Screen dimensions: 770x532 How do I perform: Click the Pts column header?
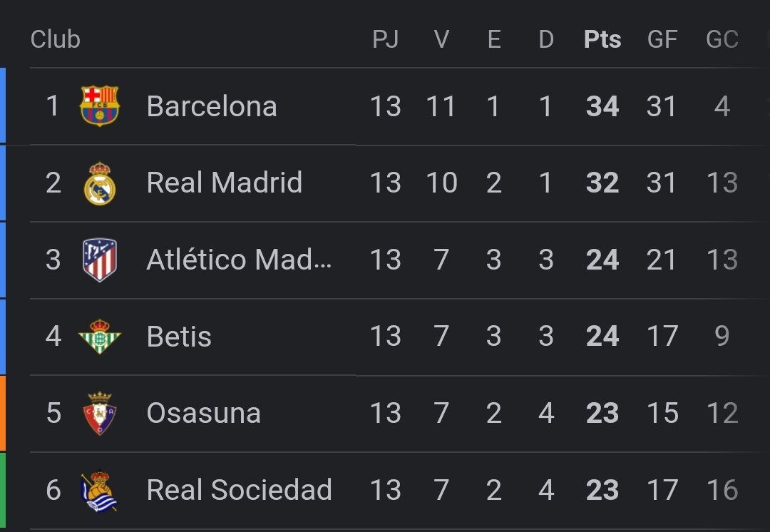tap(602, 39)
